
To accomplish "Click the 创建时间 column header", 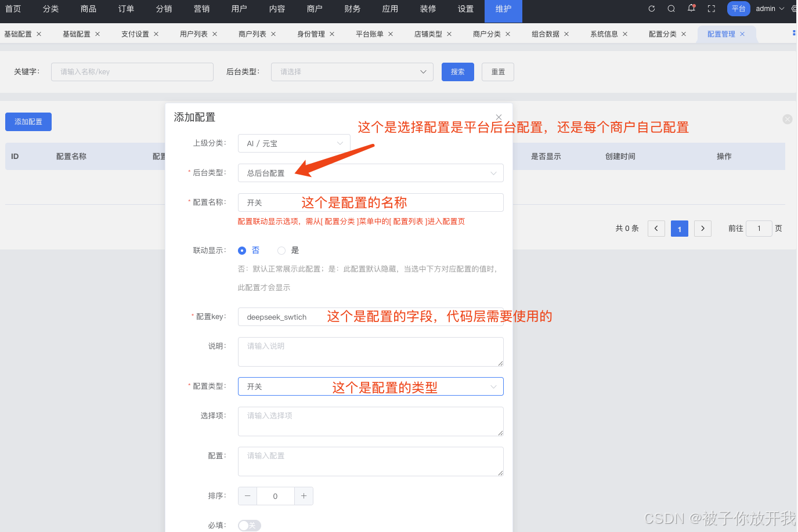I will click(x=620, y=157).
